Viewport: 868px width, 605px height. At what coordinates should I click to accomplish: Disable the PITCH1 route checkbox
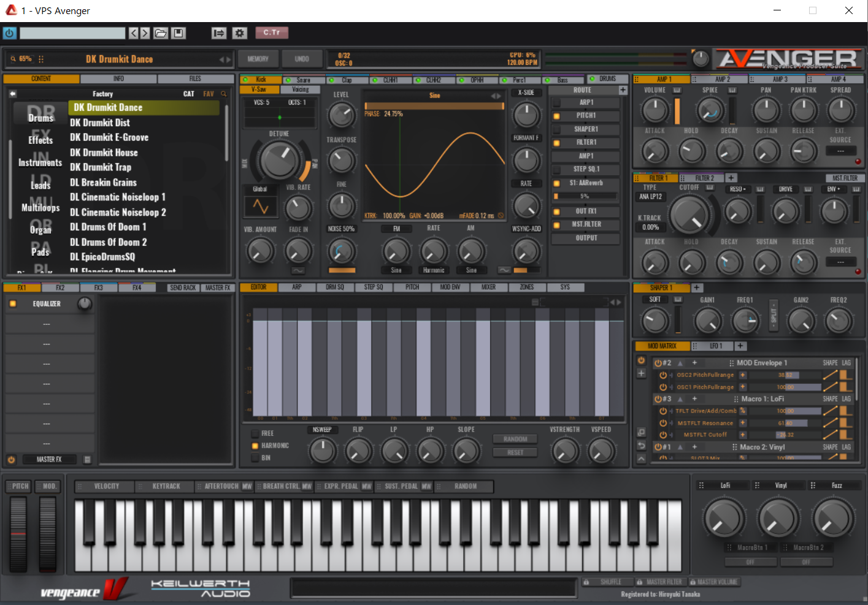[x=557, y=116]
